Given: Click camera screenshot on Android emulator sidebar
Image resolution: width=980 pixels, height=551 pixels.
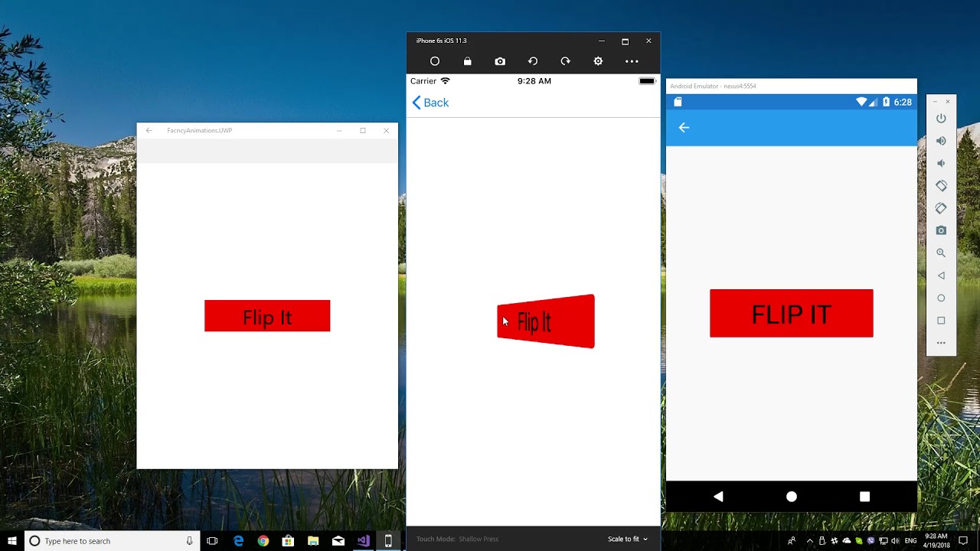Looking at the screenshot, I should 941,230.
